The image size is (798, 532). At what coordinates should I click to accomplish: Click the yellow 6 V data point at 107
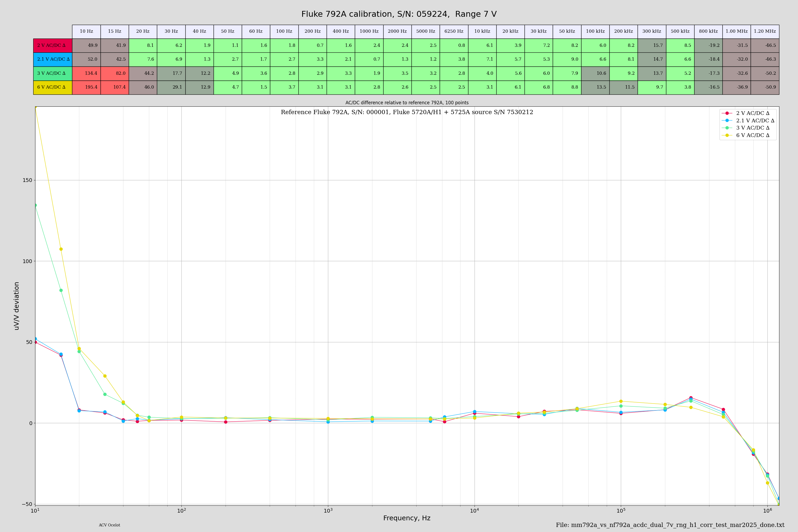click(x=61, y=249)
